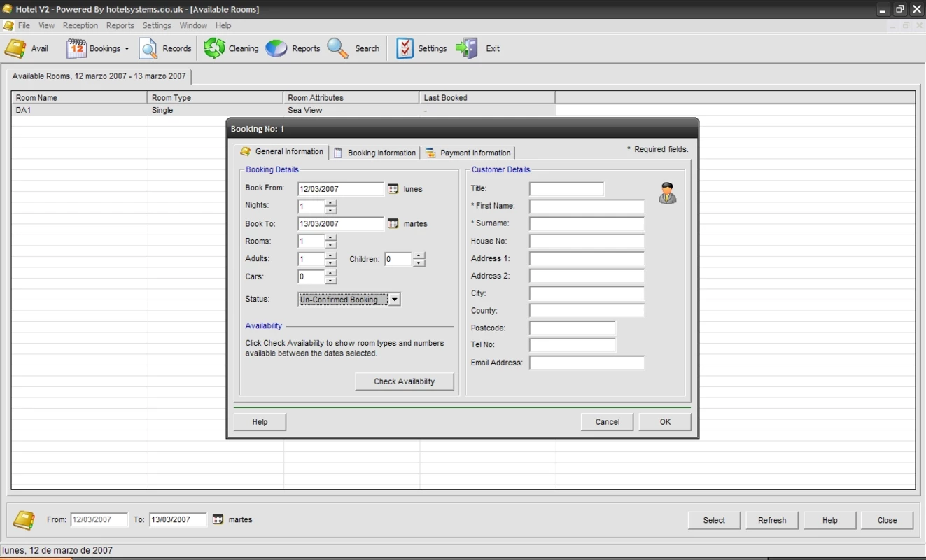
Task: Click the House No input field
Action: [x=587, y=241]
